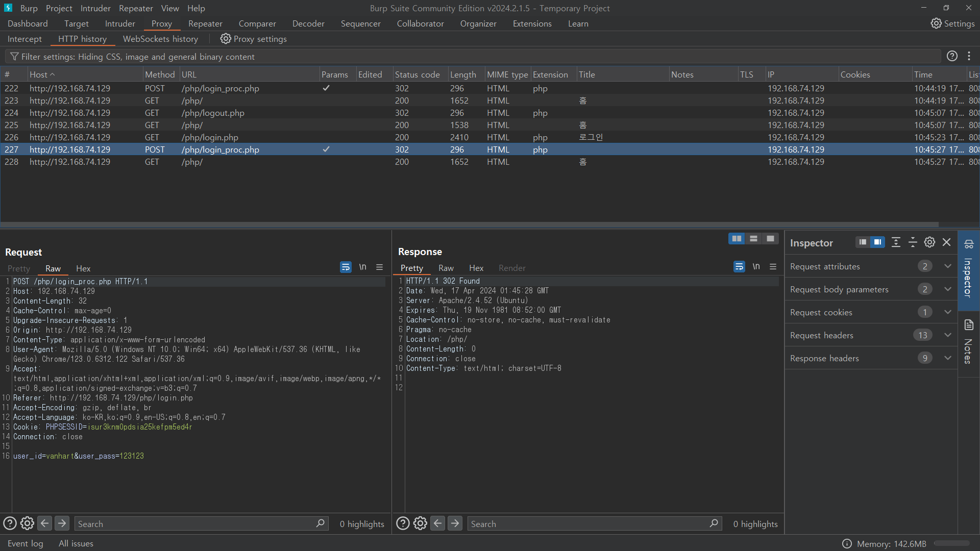Go to next request match arrow
This screenshot has width=980, height=551.
pyautogui.click(x=62, y=523)
